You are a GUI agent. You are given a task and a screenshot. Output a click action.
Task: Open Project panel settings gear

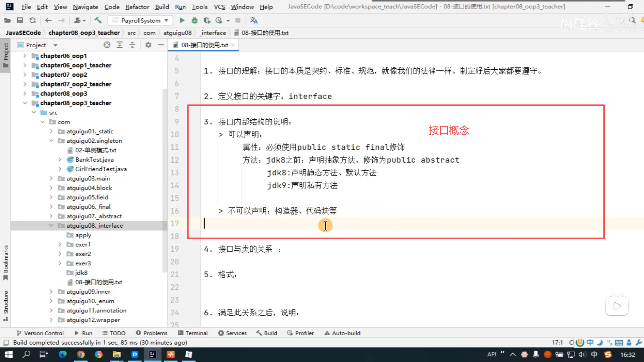[148, 45]
